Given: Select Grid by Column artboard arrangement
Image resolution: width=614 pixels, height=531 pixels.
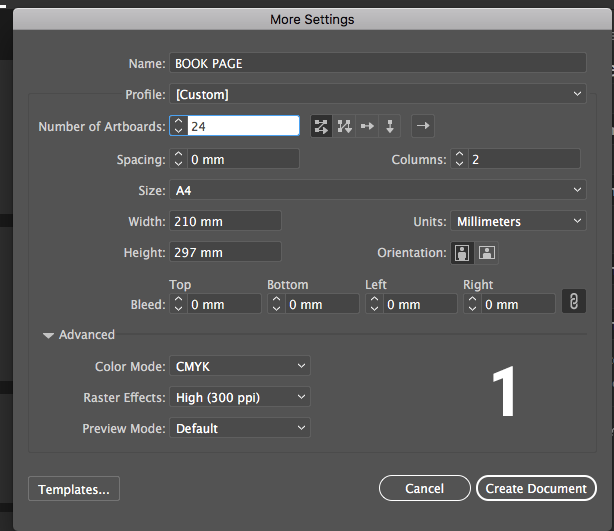Looking at the screenshot, I should pos(344,126).
